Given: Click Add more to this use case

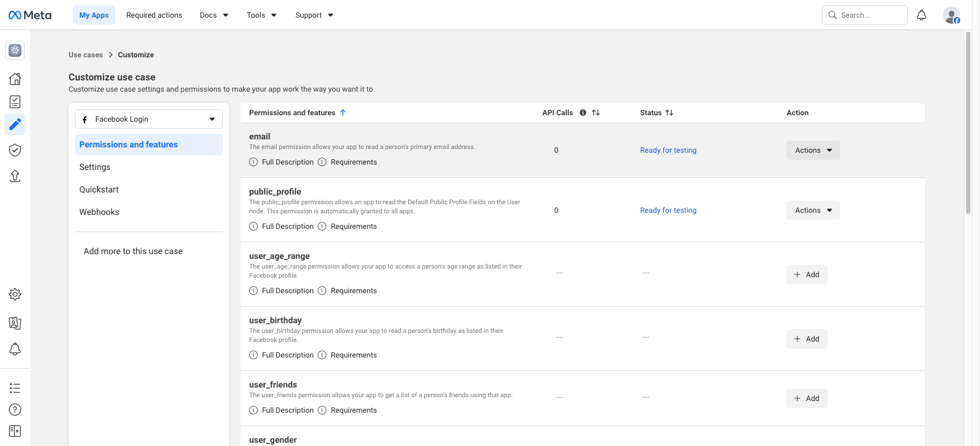Looking at the screenshot, I should (x=133, y=251).
